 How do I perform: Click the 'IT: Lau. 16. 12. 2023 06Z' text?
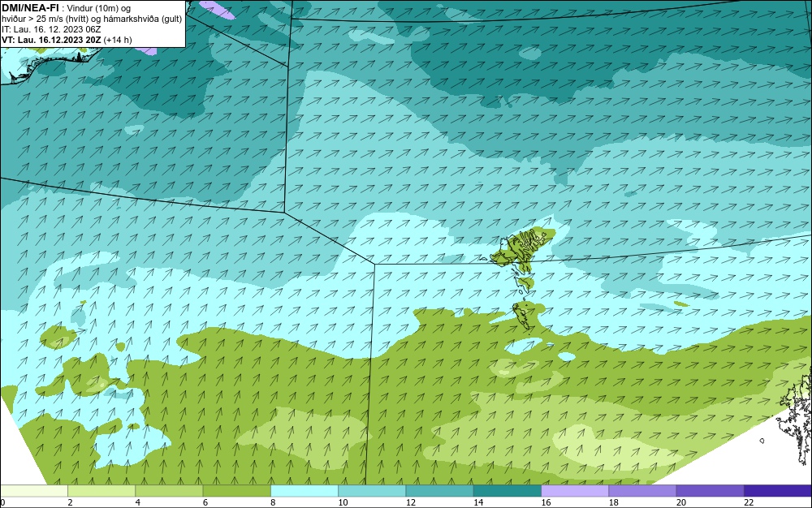[x=51, y=29]
